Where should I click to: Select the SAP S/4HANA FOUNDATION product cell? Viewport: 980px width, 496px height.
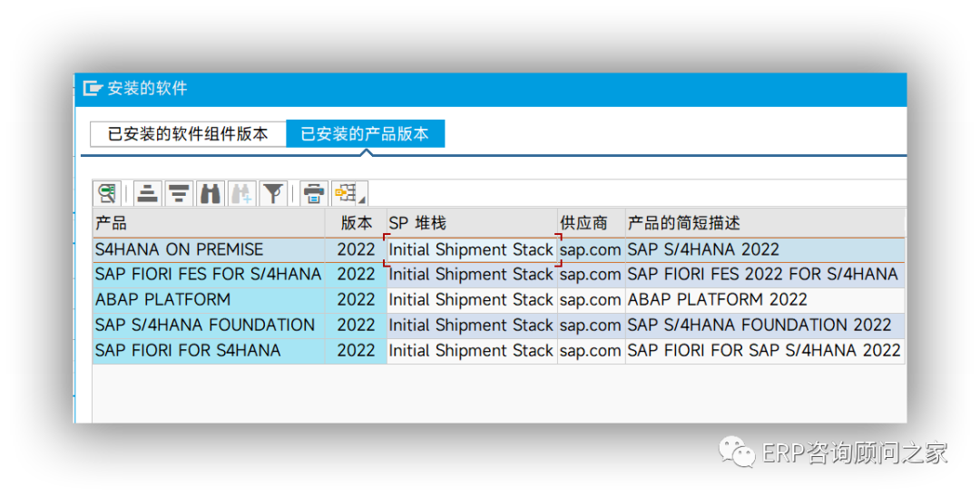[209, 326]
